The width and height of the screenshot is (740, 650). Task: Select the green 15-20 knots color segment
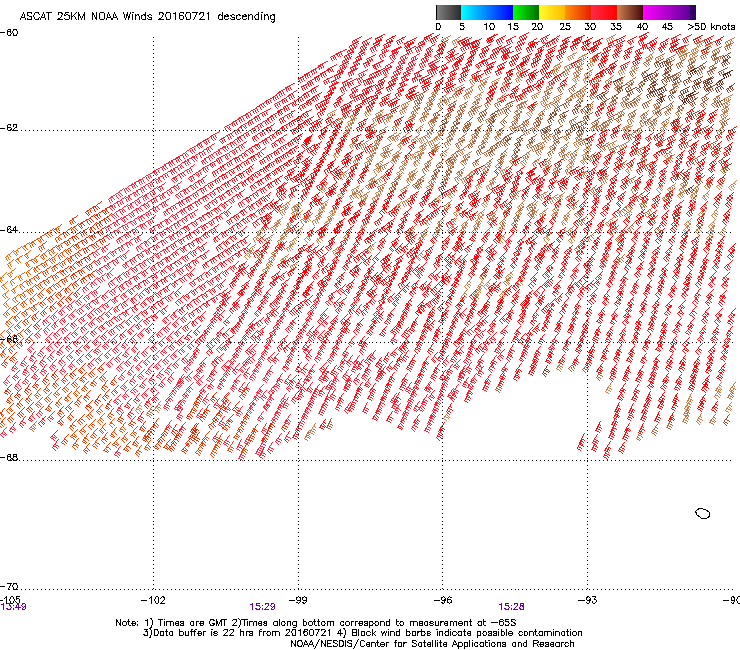[x=526, y=12]
